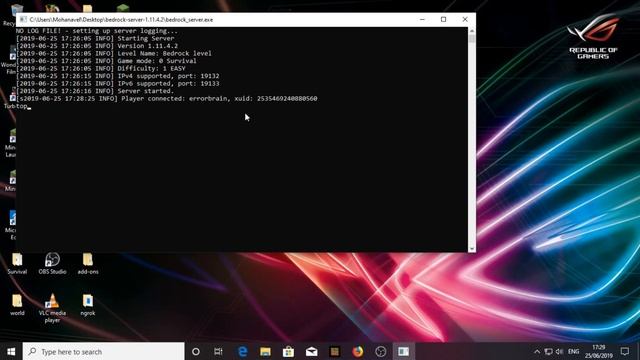Click the console title bar path text
Screen dimensions: 640x360
pyautogui.click(x=121, y=20)
